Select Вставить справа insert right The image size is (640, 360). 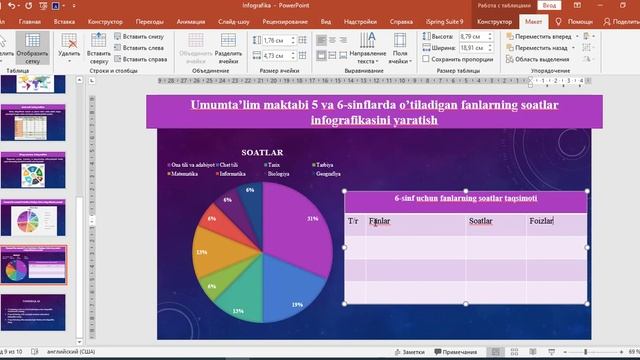click(x=140, y=59)
